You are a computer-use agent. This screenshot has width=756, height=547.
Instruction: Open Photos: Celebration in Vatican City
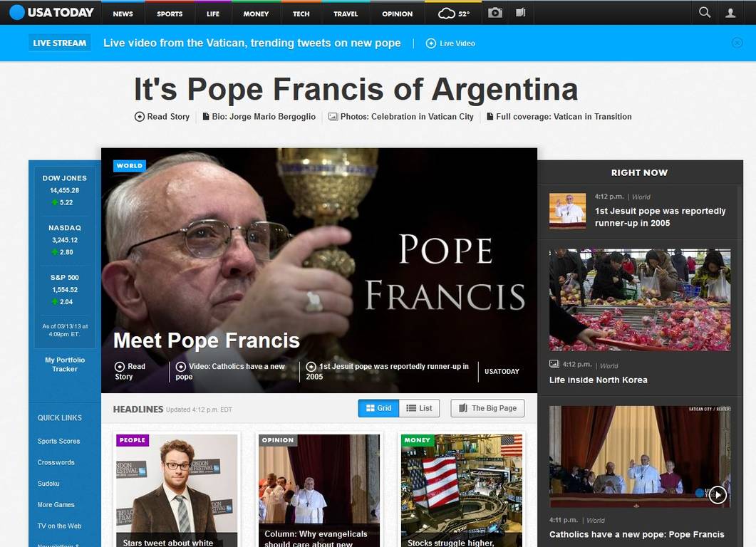pos(400,117)
